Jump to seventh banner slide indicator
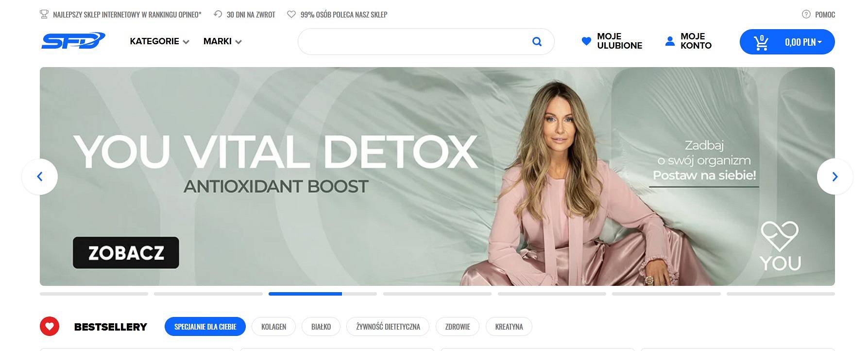 [781, 294]
